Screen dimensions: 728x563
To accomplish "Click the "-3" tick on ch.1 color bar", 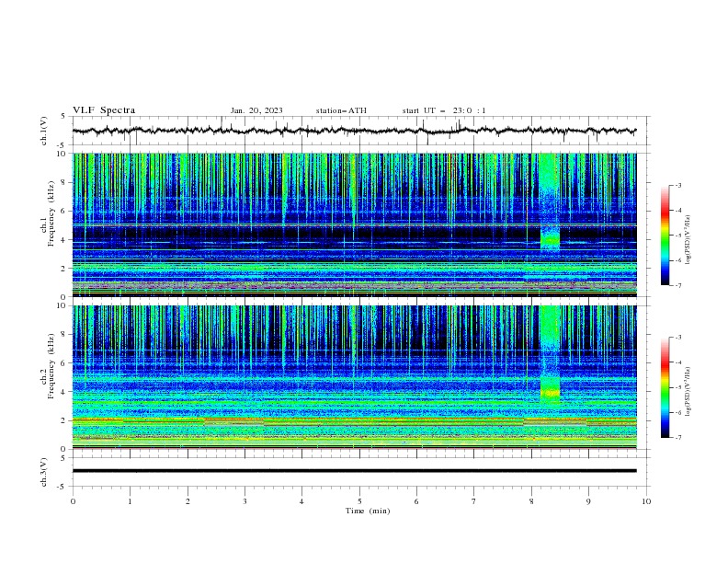I will [x=677, y=185].
